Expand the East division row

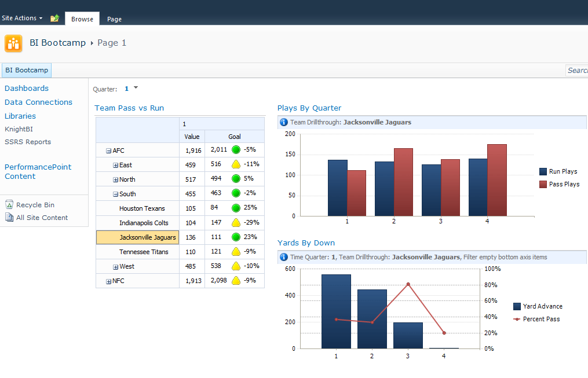115,165
